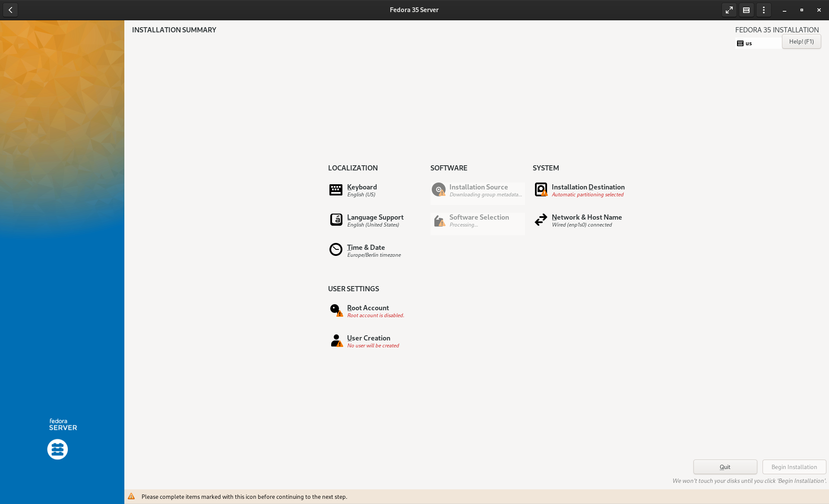
Task: Click the Quit button
Action: tap(725, 467)
